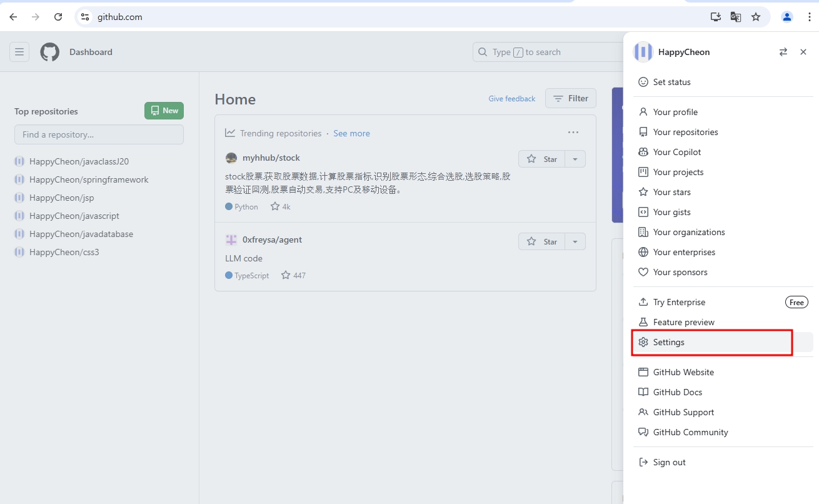Click the 4k stars count on myhhub/stock

tap(281, 206)
